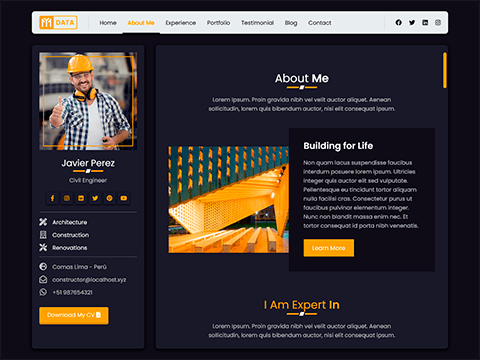Open the sidebar LinkedIn profile icon
The width and height of the screenshot is (480, 360).
81,198
